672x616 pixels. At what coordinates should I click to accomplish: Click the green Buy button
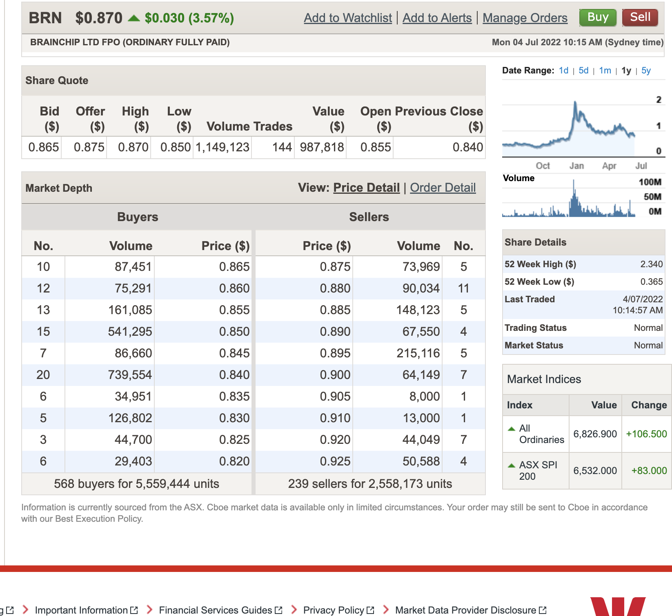click(x=598, y=18)
